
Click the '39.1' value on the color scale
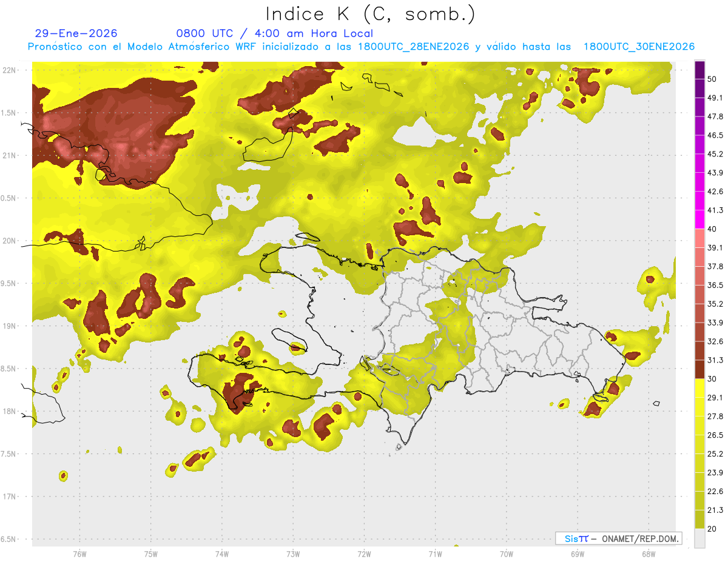click(x=715, y=248)
